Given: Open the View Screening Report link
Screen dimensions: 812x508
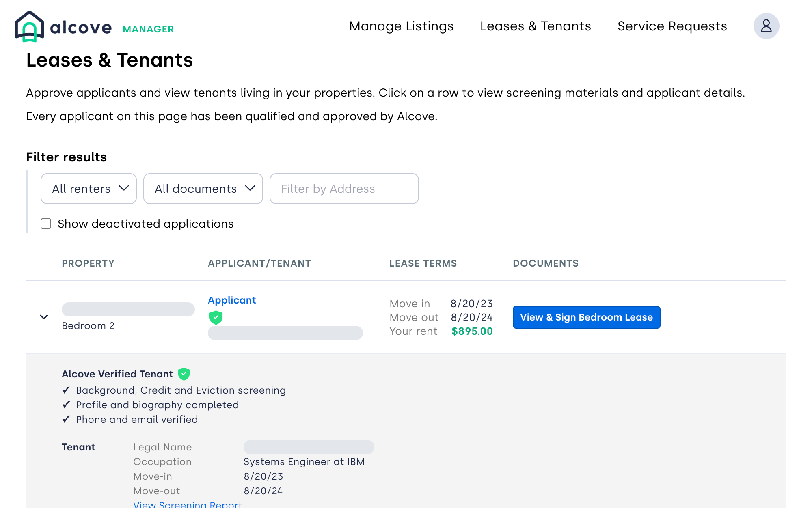Looking at the screenshot, I should (x=188, y=504).
